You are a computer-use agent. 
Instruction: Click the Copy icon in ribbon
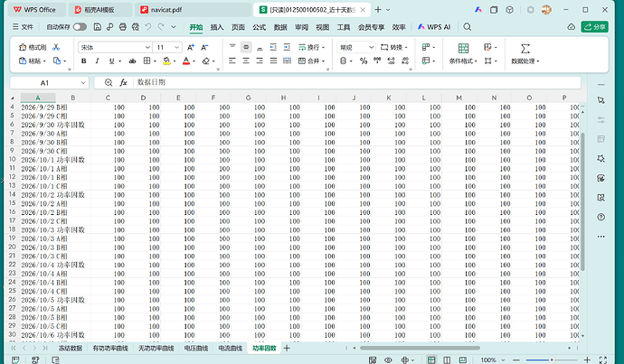(x=57, y=61)
